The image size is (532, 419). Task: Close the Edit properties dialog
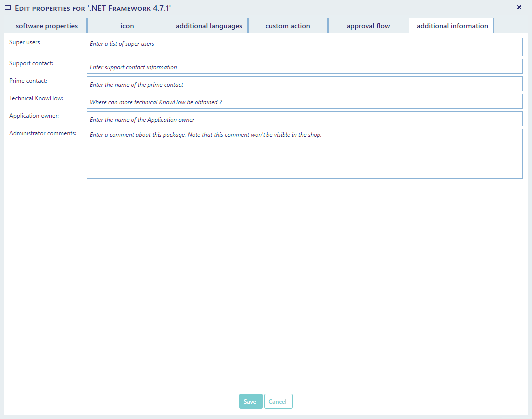coord(519,7)
